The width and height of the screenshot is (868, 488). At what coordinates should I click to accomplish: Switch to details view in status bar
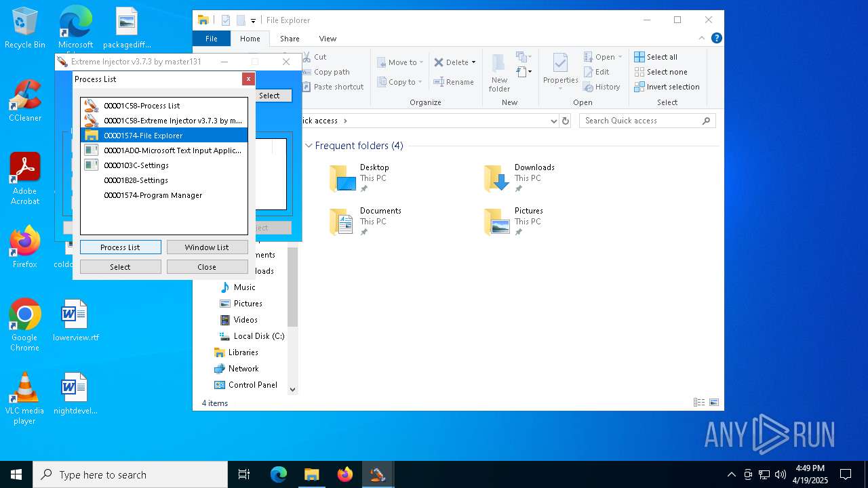tap(699, 403)
